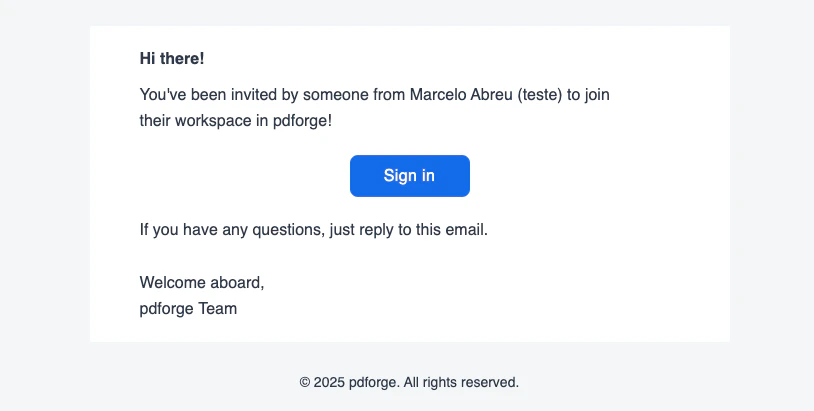Select the "Hi there!" greeting heading
Screen dimensions: 814x411
(x=172, y=59)
